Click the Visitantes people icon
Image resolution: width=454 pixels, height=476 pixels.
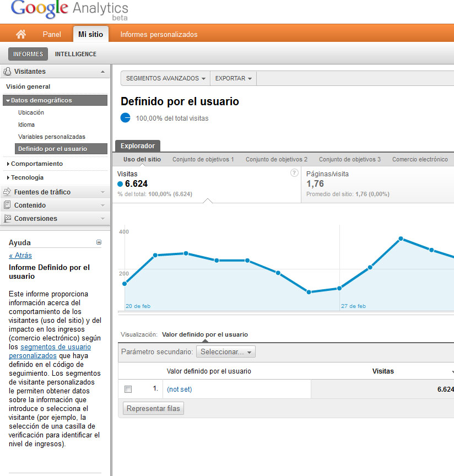point(7,72)
